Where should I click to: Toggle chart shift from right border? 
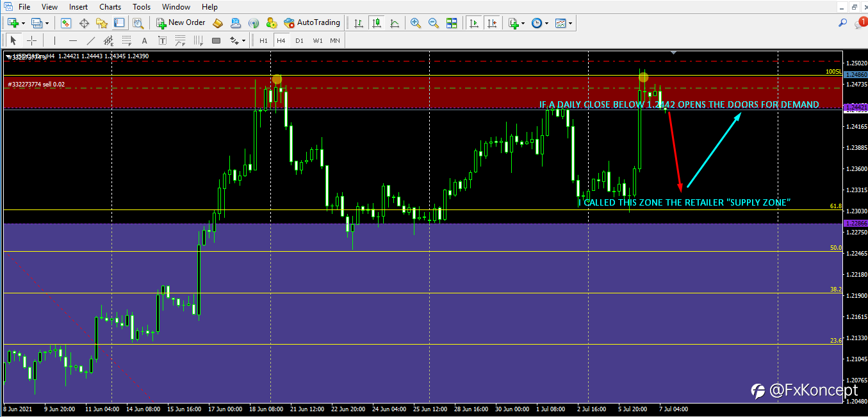coord(492,23)
